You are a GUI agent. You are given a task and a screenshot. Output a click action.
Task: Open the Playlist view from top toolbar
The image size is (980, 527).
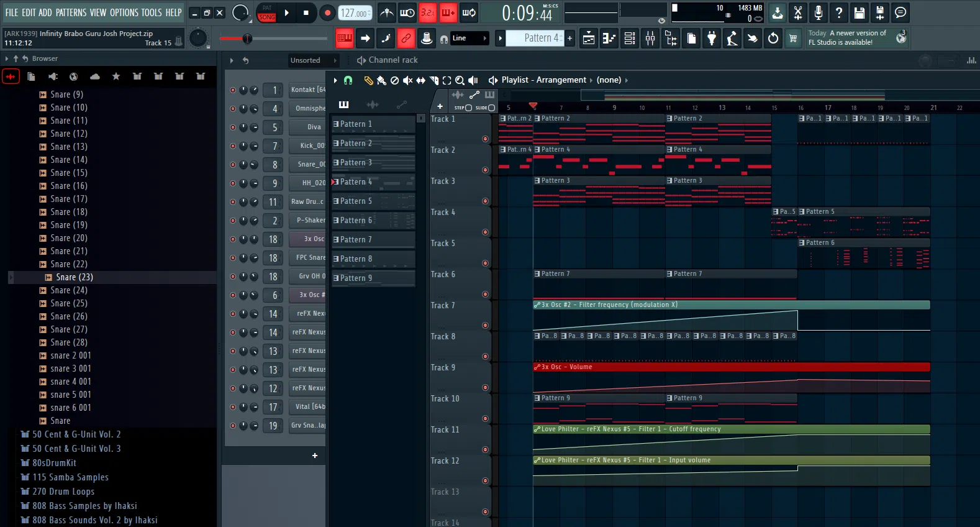point(588,39)
